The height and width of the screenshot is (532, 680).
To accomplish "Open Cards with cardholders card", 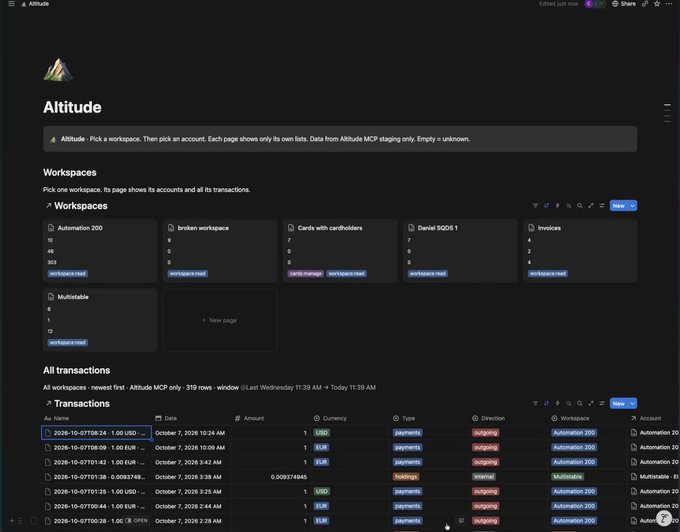I will point(340,251).
